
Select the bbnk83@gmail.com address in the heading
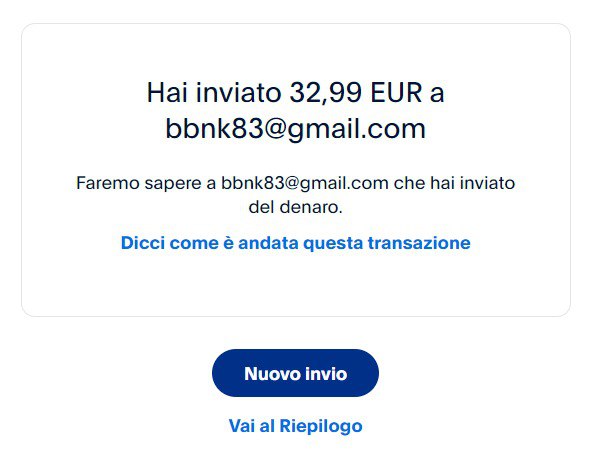pyautogui.click(x=295, y=129)
